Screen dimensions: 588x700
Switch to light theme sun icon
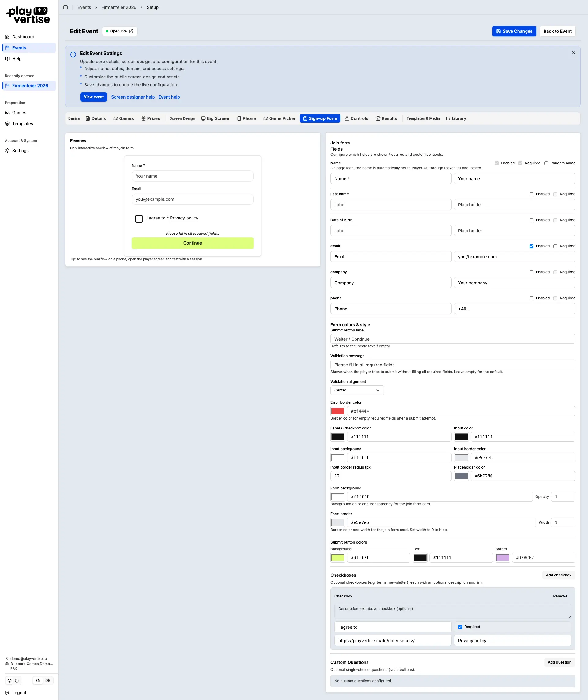tap(9, 681)
